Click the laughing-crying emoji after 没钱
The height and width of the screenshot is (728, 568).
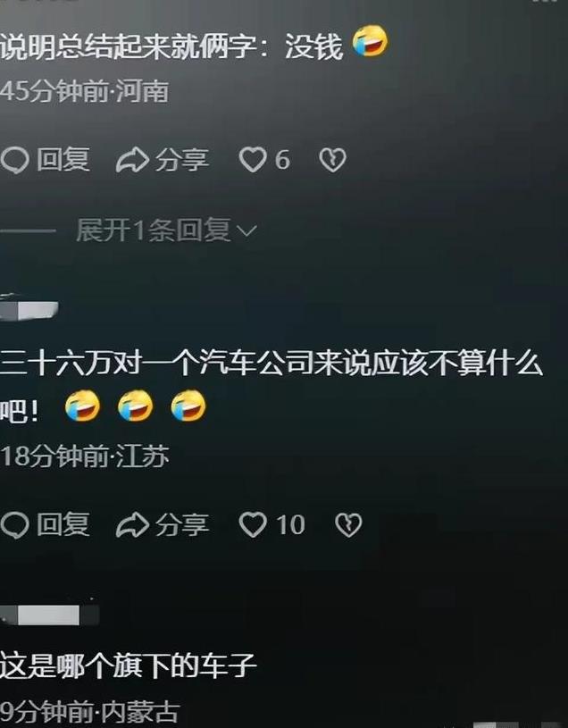(370, 41)
